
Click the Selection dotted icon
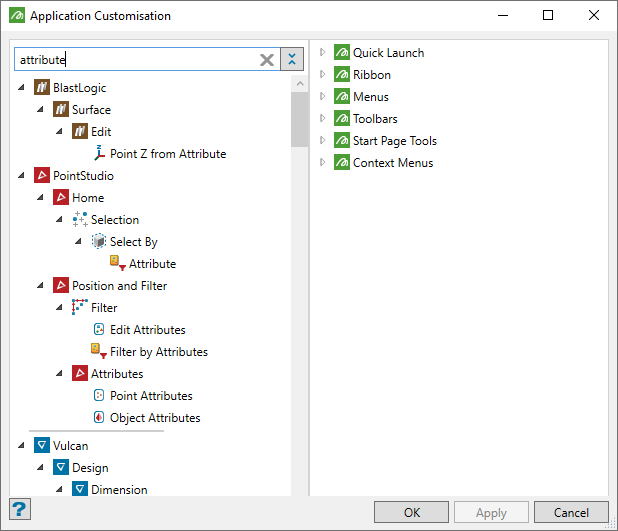80,220
